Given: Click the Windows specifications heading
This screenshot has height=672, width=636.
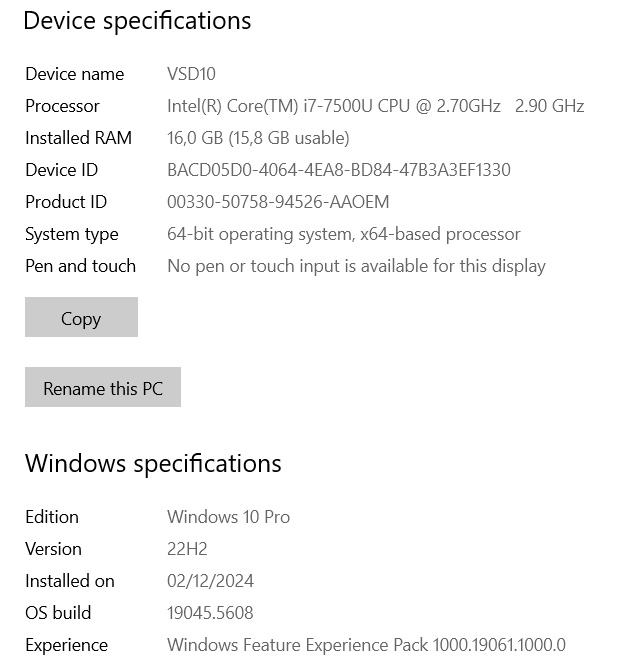Looking at the screenshot, I should pos(153,464).
